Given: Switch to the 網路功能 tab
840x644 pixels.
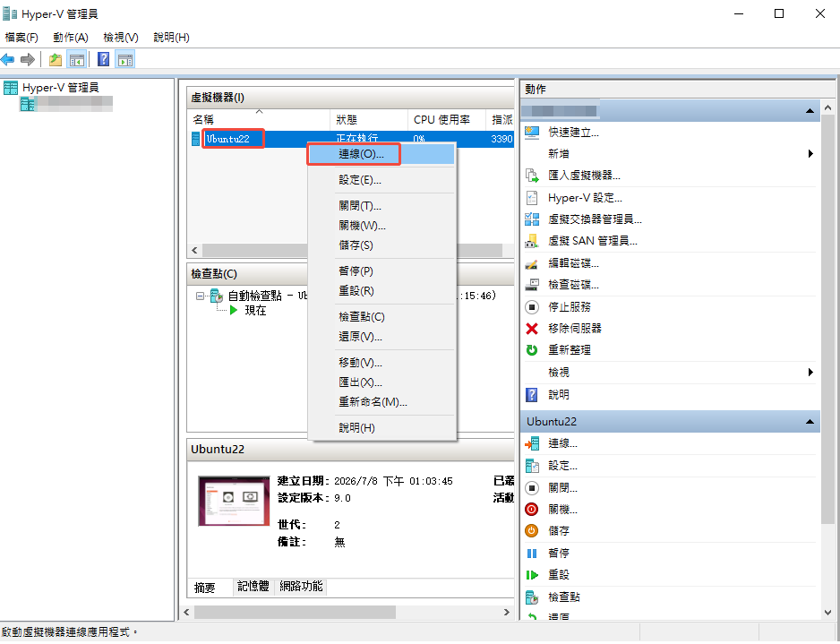Looking at the screenshot, I should (x=301, y=587).
